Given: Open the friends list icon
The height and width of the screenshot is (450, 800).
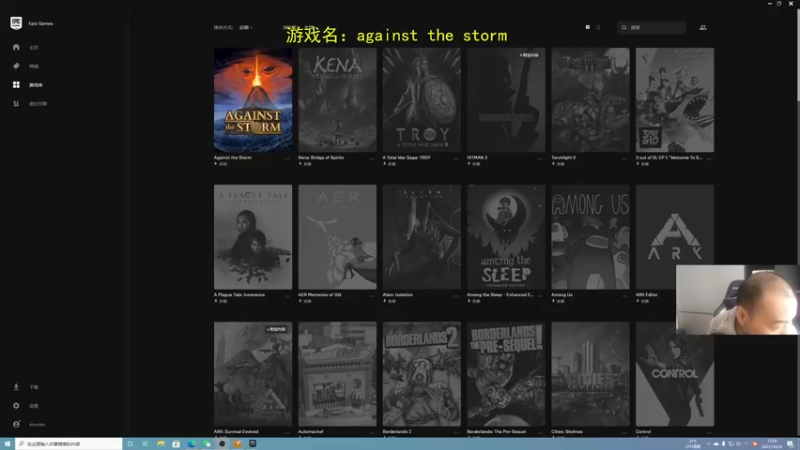Looking at the screenshot, I should (703, 28).
